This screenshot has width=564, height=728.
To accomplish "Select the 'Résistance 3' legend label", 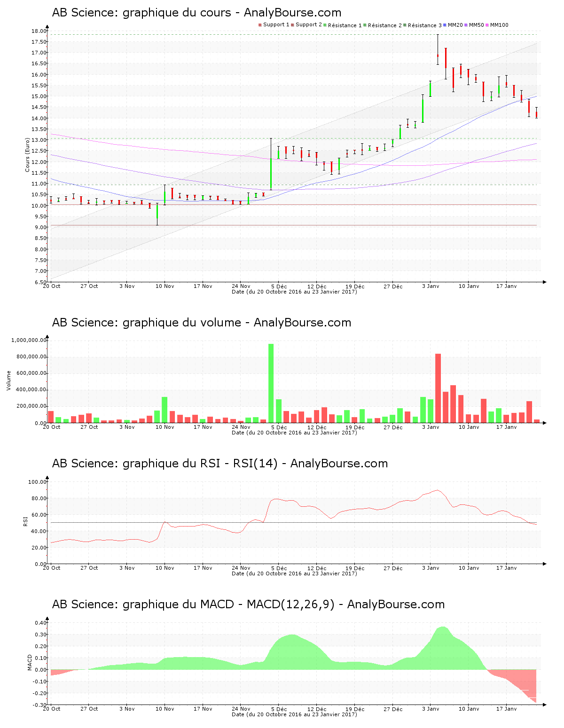I will coord(425,25).
